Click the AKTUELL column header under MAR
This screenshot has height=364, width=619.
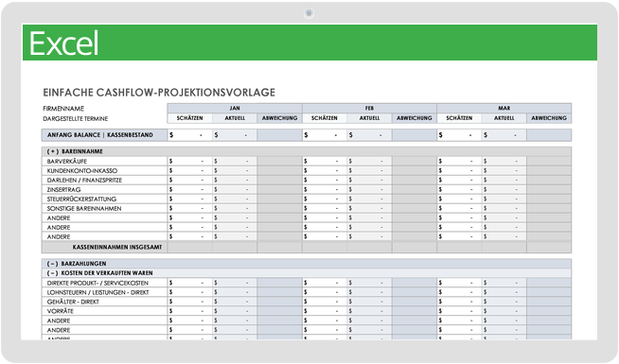(x=504, y=118)
